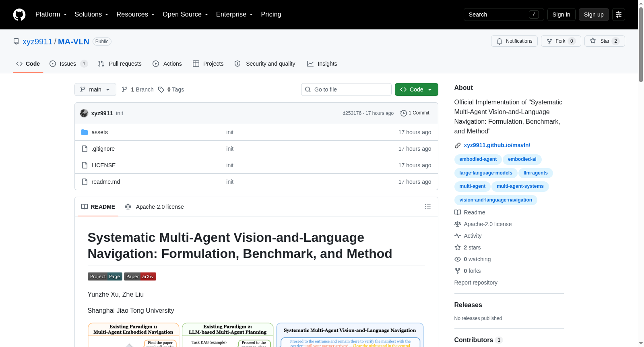This screenshot has height=347, width=644.
Task: Go to the GitHub homepage logo
Action: tap(19, 15)
